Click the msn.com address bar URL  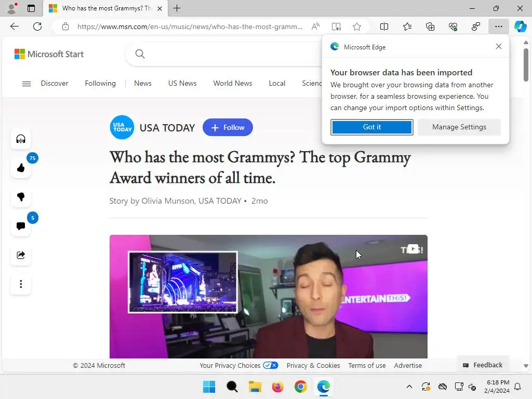point(190,26)
